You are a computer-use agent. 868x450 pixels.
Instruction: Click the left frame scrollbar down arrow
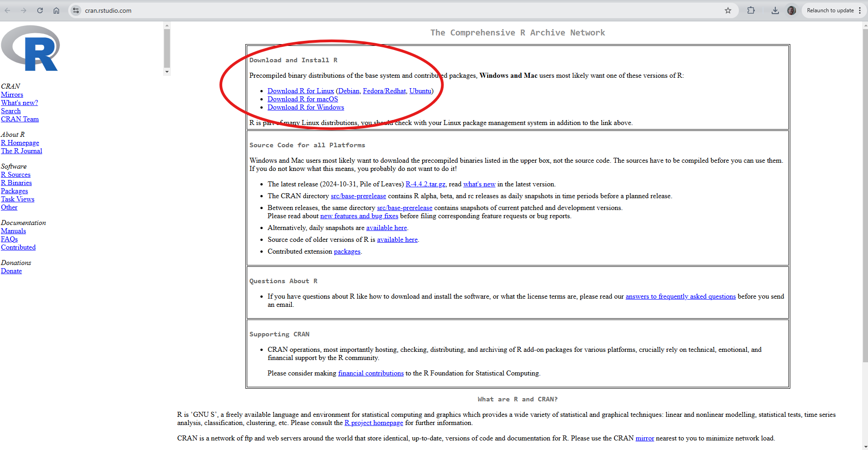(x=167, y=72)
